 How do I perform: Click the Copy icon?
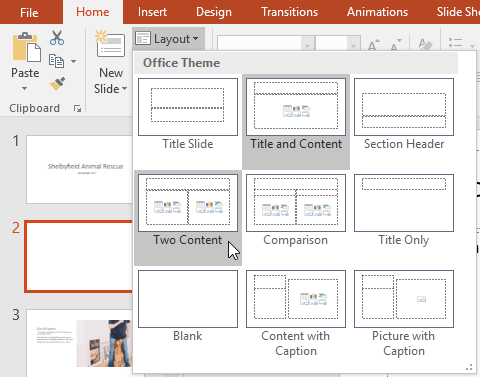(x=57, y=61)
